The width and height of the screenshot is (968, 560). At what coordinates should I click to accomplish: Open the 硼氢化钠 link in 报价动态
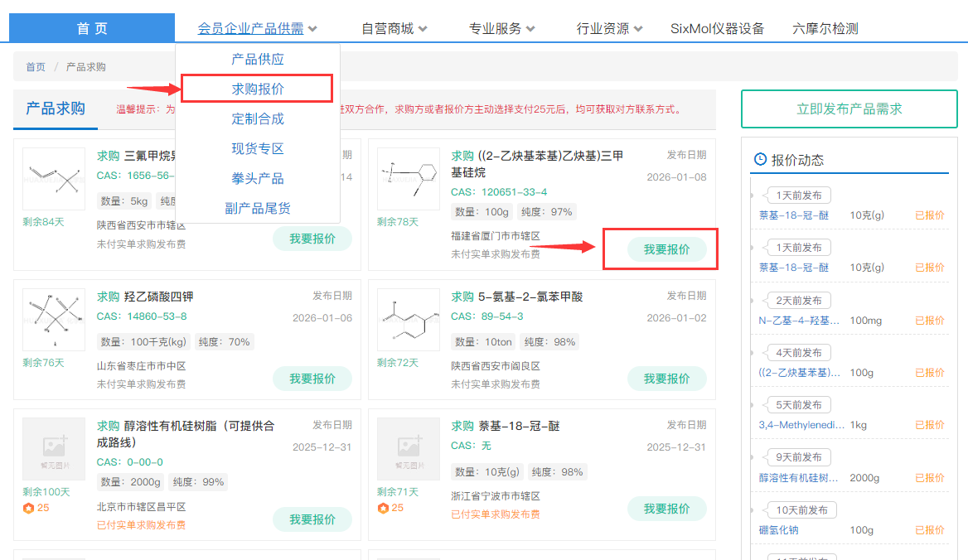point(779,530)
